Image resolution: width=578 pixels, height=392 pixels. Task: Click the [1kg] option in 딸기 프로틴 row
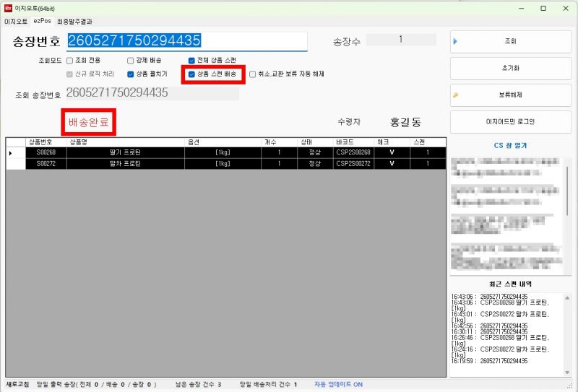(223, 152)
